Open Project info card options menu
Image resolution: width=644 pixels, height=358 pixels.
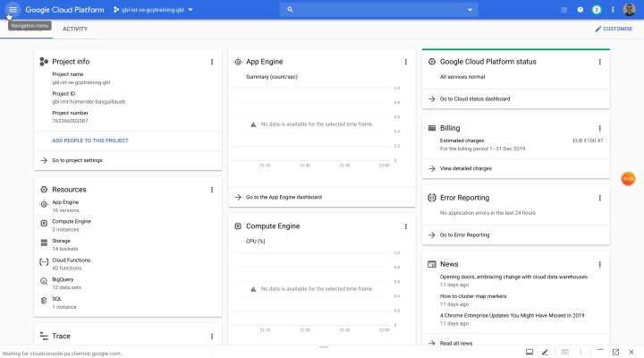pos(212,62)
